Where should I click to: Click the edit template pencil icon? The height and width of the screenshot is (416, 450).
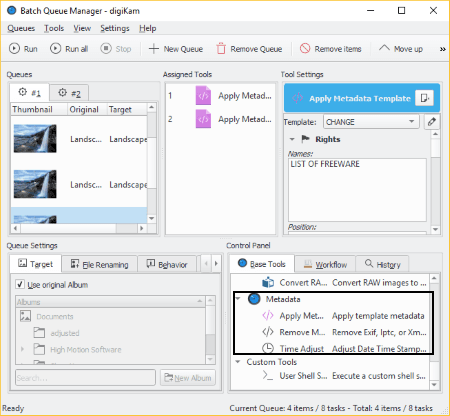432,122
